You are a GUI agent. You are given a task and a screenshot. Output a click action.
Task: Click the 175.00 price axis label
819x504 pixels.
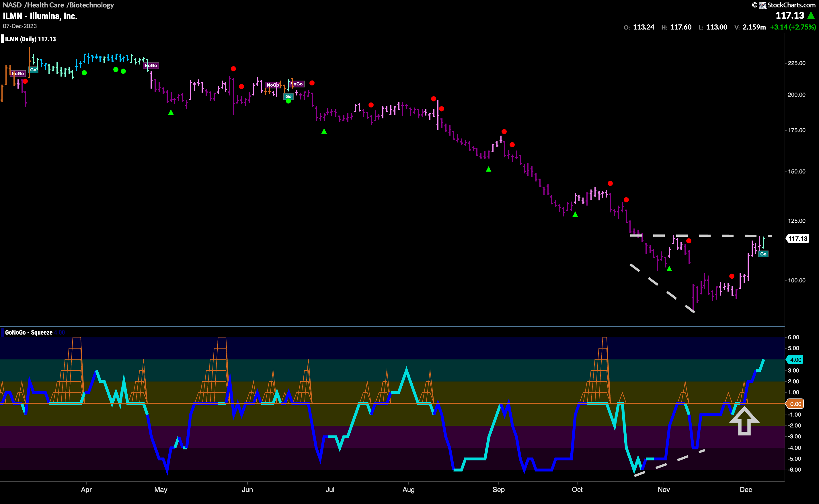(x=796, y=130)
